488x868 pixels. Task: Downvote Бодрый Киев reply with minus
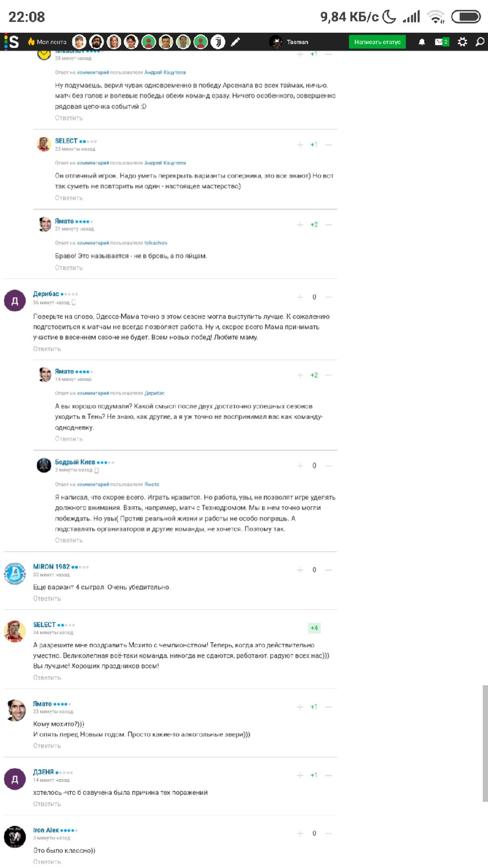tap(329, 466)
